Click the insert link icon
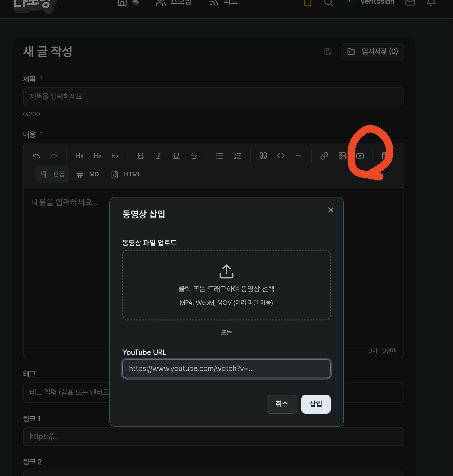Image resolution: width=453 pixels, height=476 pixels. [324, 156]
